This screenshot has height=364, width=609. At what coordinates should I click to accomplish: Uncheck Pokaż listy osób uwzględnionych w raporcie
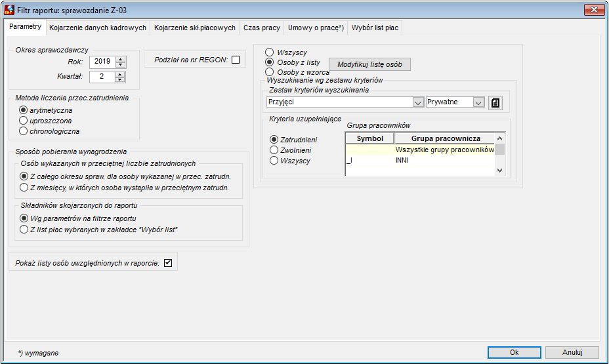168,263
